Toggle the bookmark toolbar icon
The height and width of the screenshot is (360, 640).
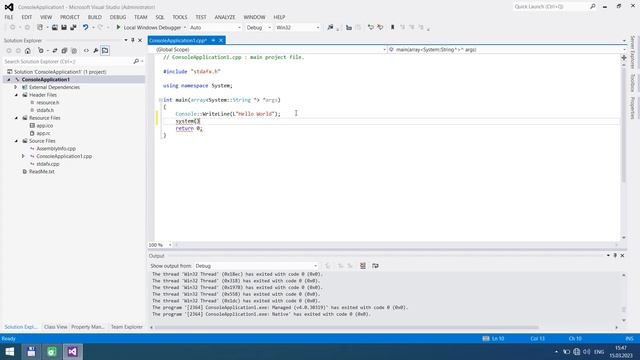[393, 27]
